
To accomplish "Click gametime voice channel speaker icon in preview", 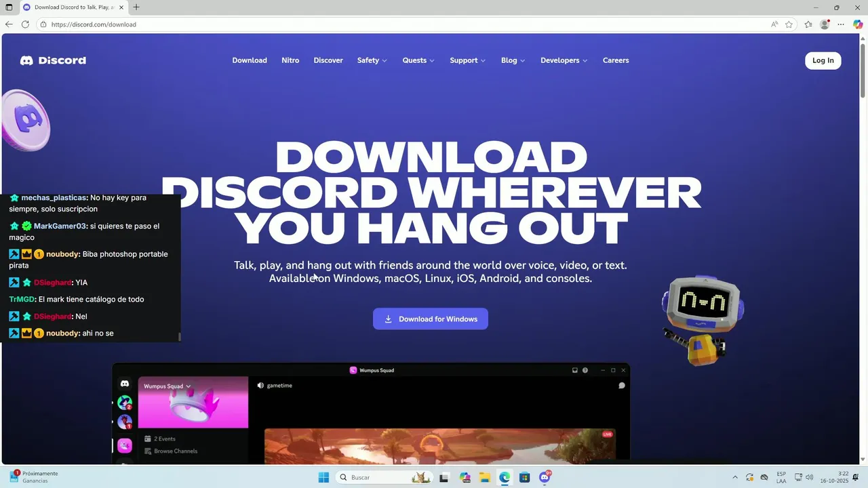I will click(x=260, y=386).
